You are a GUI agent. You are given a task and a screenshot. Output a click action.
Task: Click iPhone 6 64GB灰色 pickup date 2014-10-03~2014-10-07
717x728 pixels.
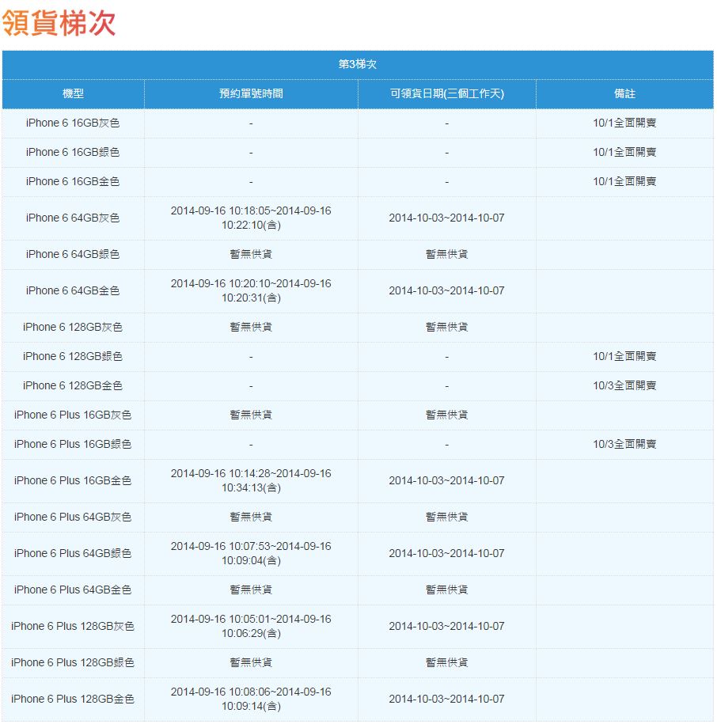tap(446, 218)
